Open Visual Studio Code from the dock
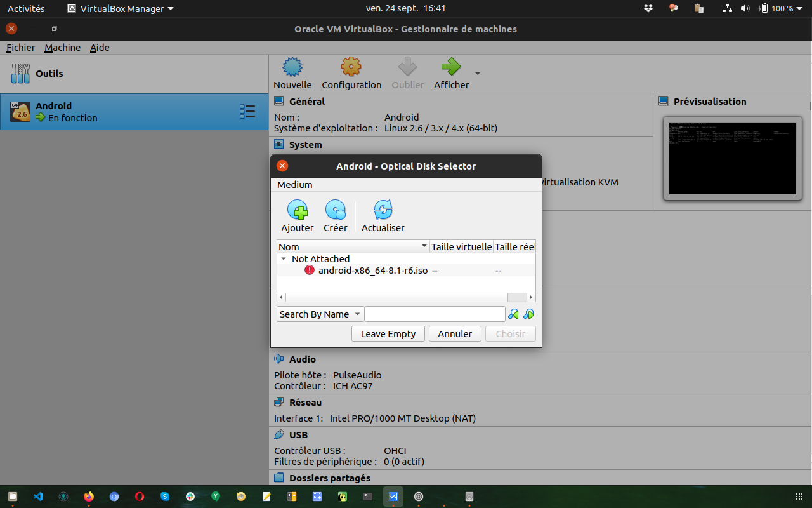Screen dimensions: 812x508 pyautogui.click(x=38, y=497)
